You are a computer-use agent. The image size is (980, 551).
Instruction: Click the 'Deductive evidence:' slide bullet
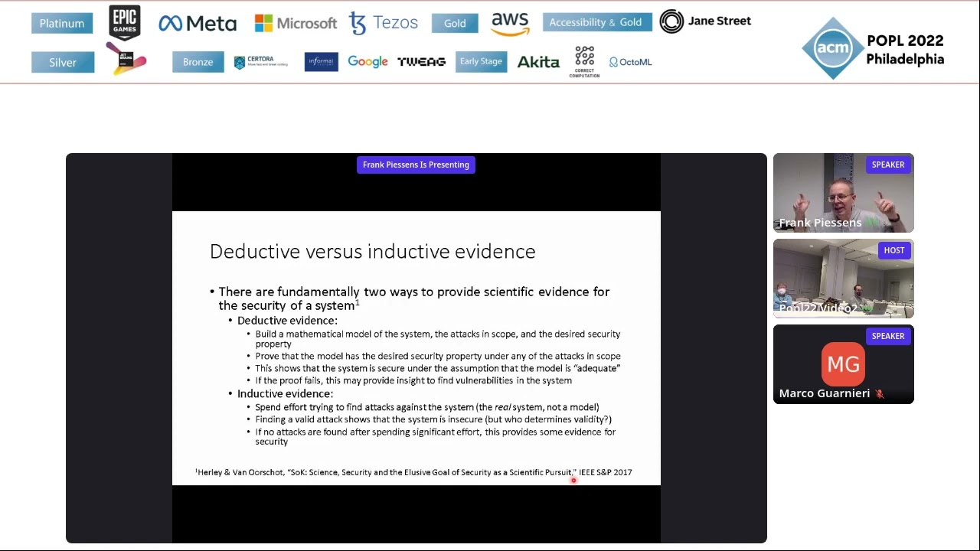(x=287, y=321)
